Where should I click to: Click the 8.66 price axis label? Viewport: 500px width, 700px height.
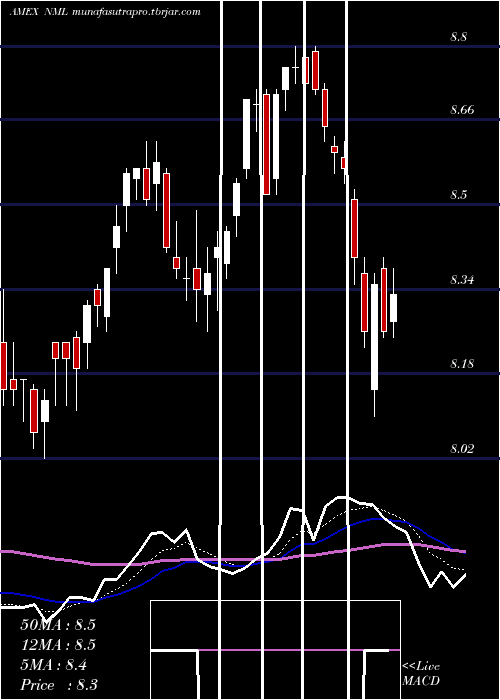point(462,110)
